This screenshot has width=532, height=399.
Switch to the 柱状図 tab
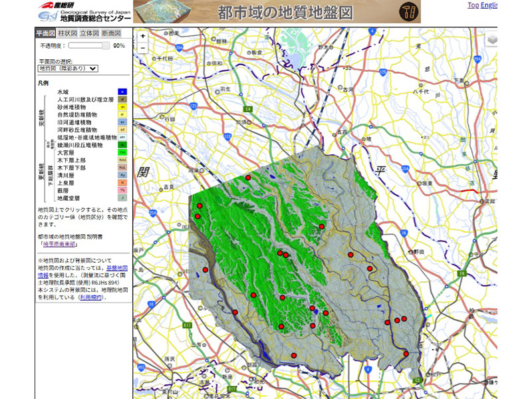click(67, 33)
